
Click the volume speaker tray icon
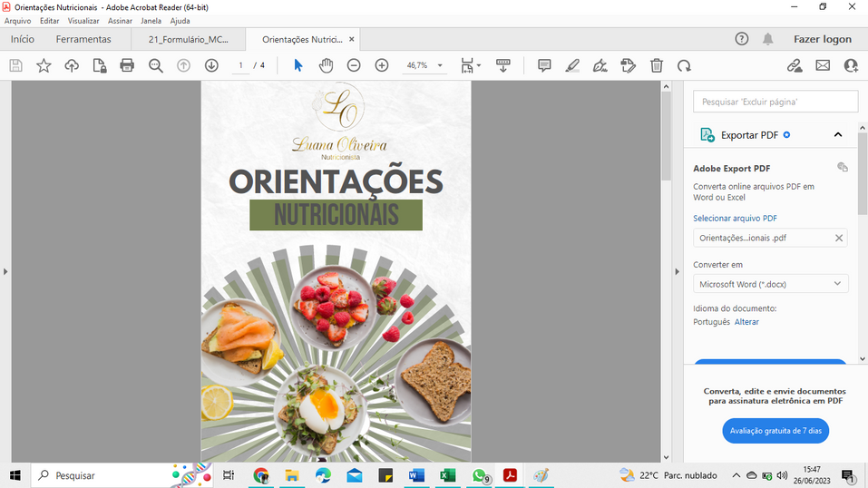click(782, 475)
